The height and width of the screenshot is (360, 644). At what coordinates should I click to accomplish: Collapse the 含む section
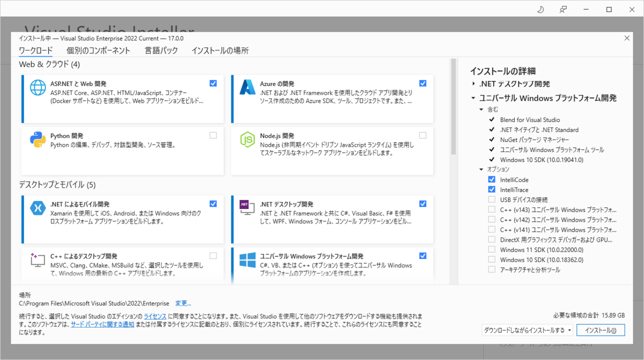tap(481, 109)
